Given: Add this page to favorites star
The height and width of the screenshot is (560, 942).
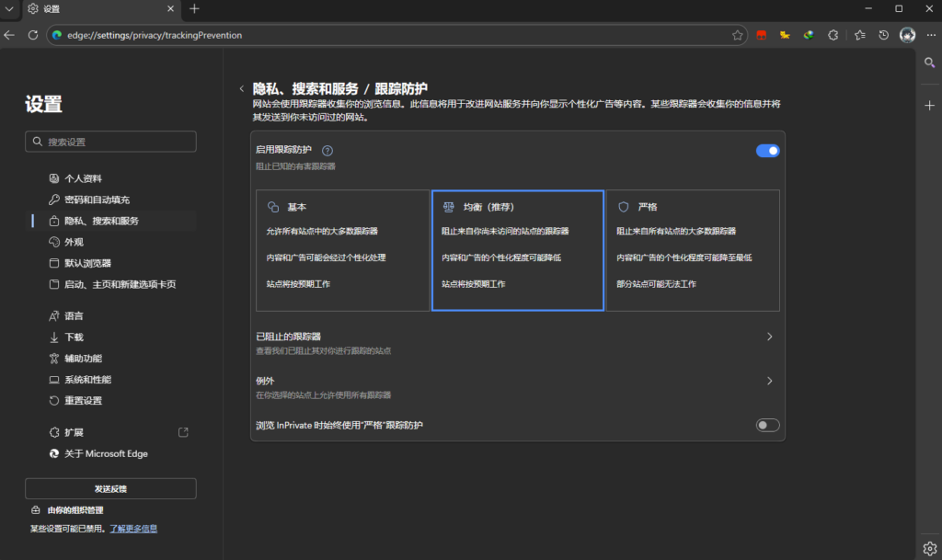Looking at the screenshot, I should click(737, 35).
